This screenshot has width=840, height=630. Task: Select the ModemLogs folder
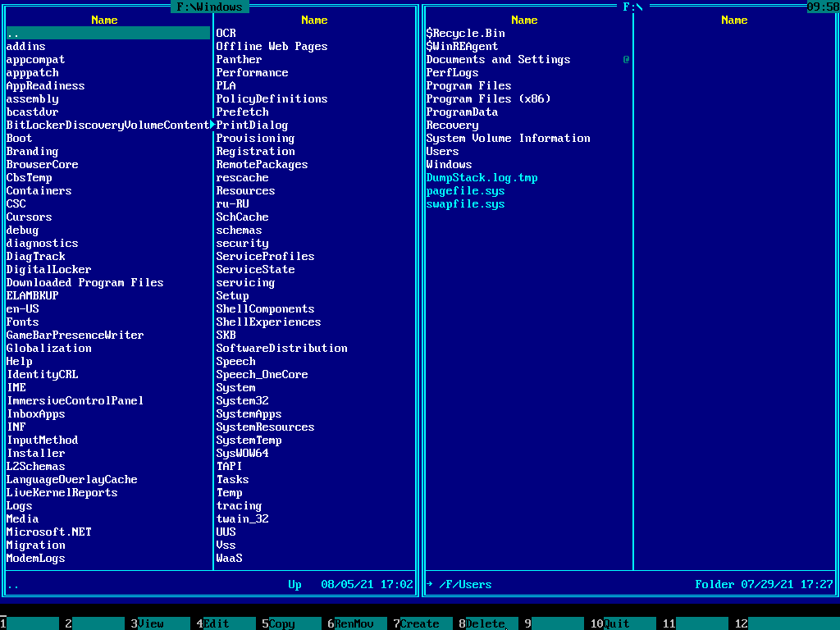click(x=35, y=558)
